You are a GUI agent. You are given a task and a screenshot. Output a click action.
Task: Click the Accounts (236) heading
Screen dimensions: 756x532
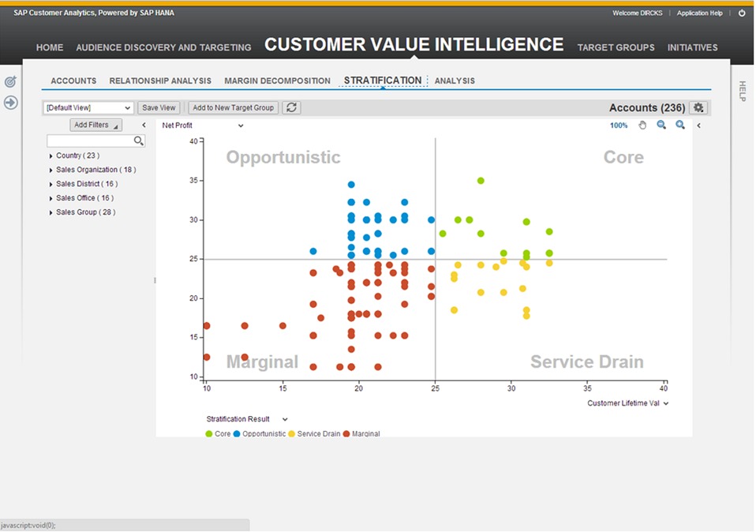[647, 107]
